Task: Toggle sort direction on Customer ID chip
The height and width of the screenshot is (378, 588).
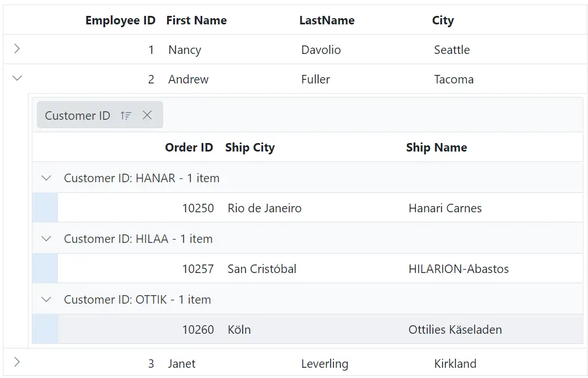Action: [126, 115]
